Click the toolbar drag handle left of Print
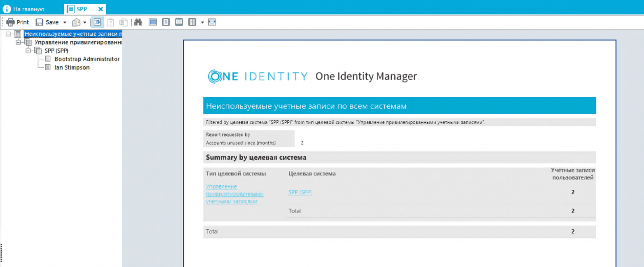The image size is (644, 267). point(3,22)
